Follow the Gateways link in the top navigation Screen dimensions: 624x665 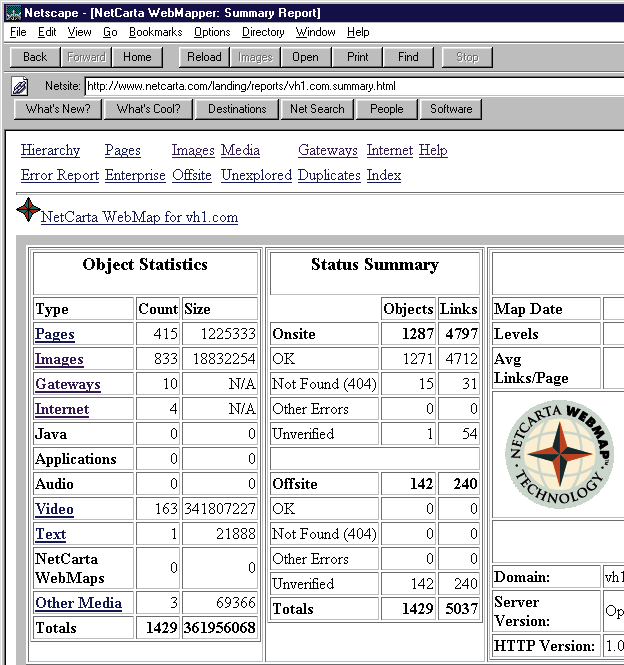click(x=327, y=151)
